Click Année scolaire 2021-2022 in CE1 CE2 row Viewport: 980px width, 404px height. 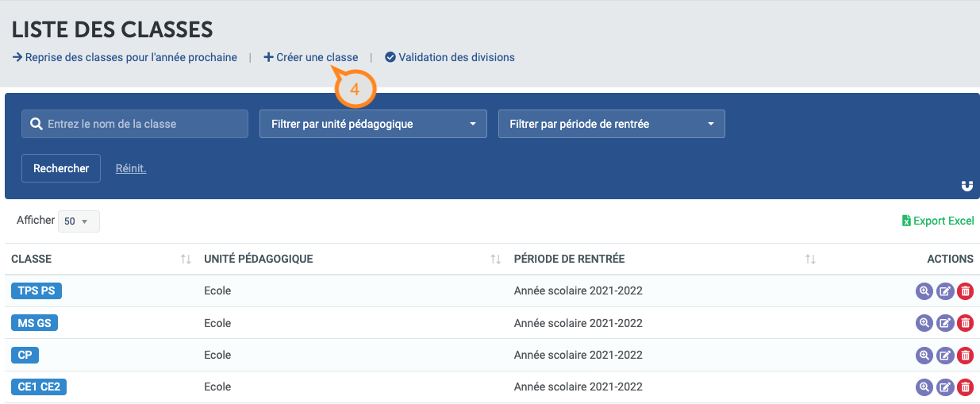578,387
